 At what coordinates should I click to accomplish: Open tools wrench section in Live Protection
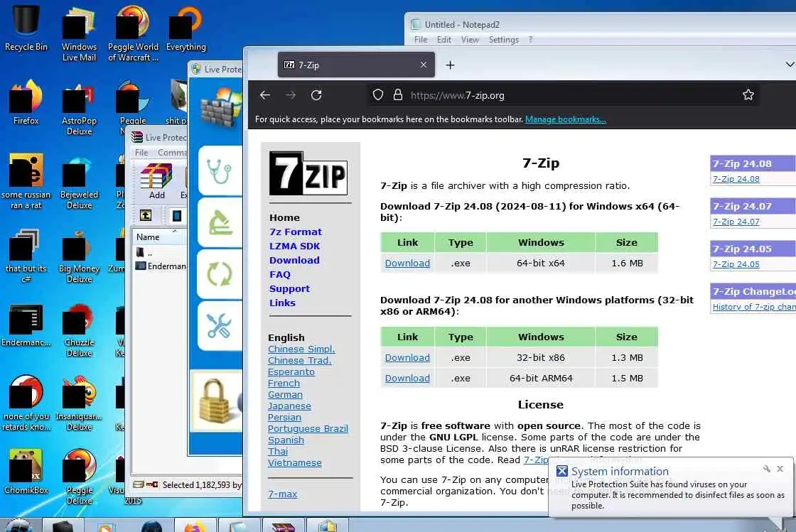click(220, 326)
